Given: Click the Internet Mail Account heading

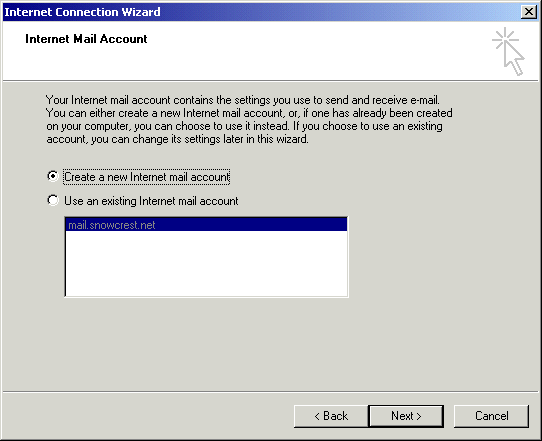Looking at the screenshot, I should tap(86, 39).
